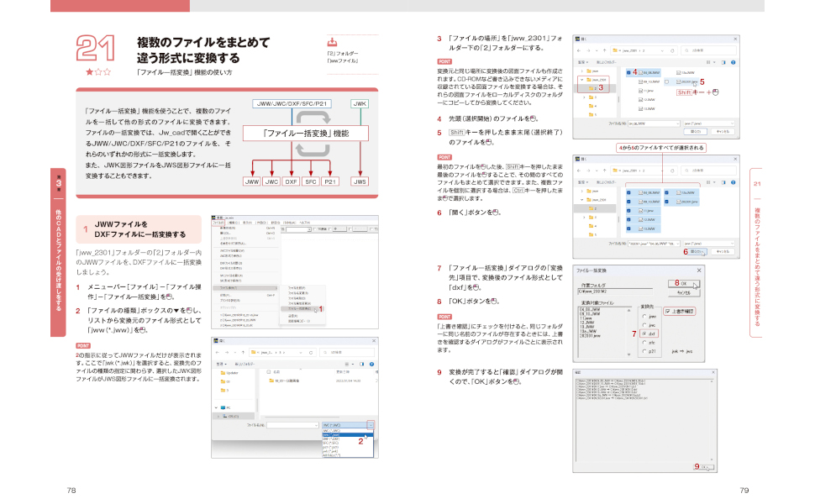Uncheck 11.jww in dialog with all files selected
Image resolution: width=815 pixels, height=504 pixels.
[x=628, y=211]
